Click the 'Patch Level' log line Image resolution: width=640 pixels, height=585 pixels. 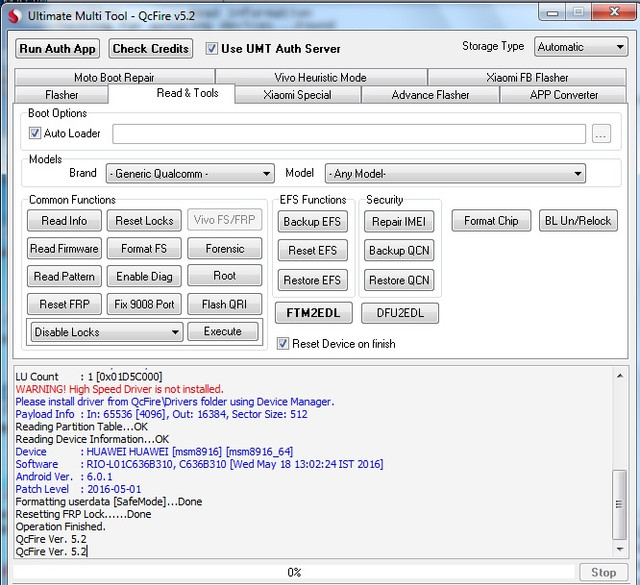coord(78,489)
